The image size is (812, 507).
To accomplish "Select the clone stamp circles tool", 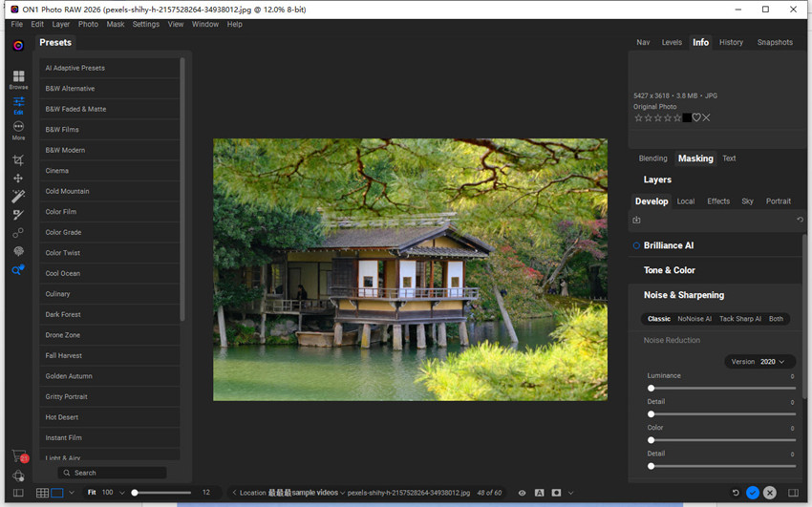I will pyautogui.click(x=18, y=233).
